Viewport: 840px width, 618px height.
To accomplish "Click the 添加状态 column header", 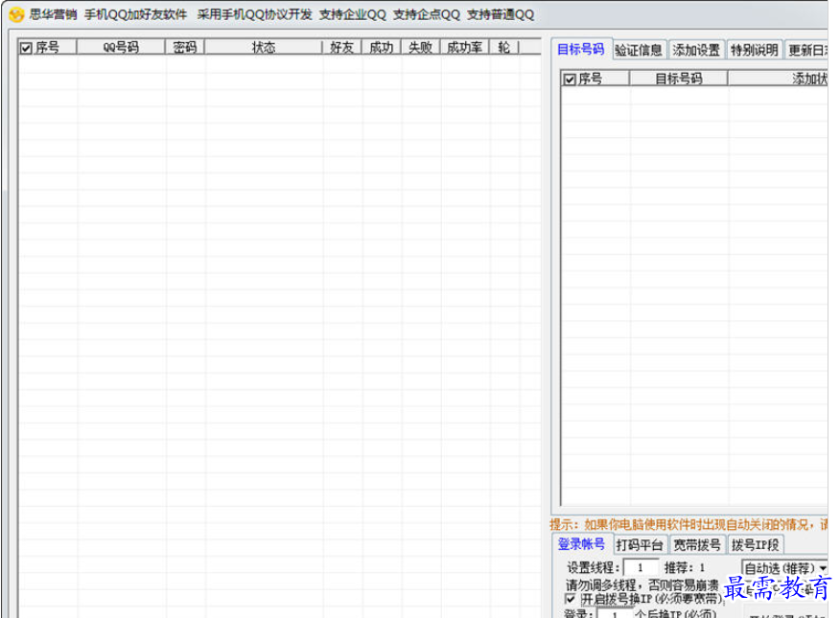I will (779, 79).
